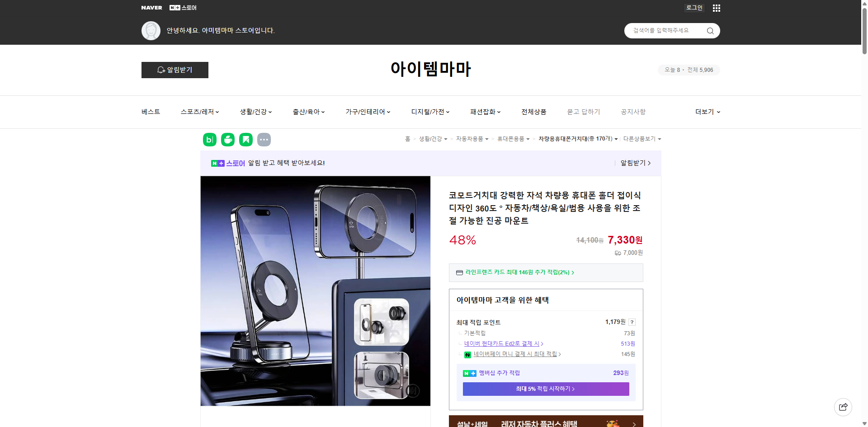Click the 알림받기 button
868x427 pixels.
[x=175, y=70]
